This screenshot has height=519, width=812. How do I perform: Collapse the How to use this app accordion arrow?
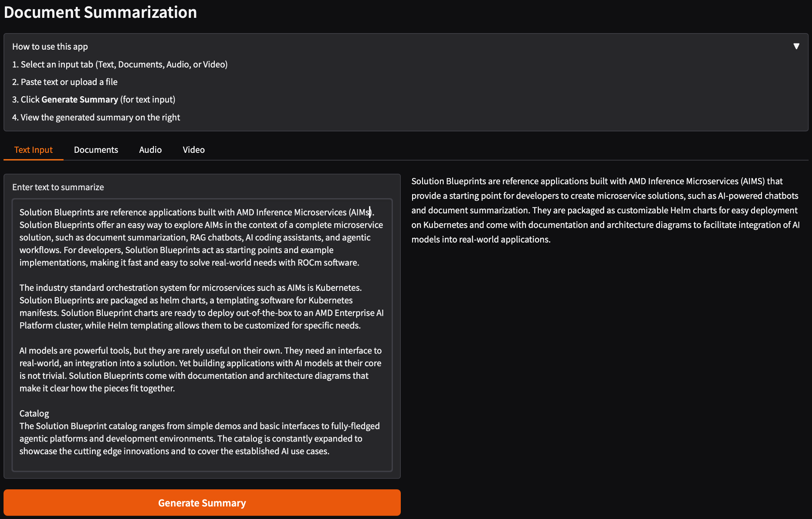click(796, 46)
